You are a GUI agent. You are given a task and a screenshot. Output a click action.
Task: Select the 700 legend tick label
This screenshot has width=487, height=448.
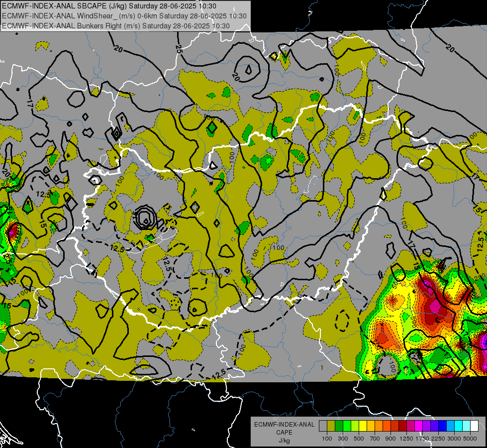[x=375, y=439]
